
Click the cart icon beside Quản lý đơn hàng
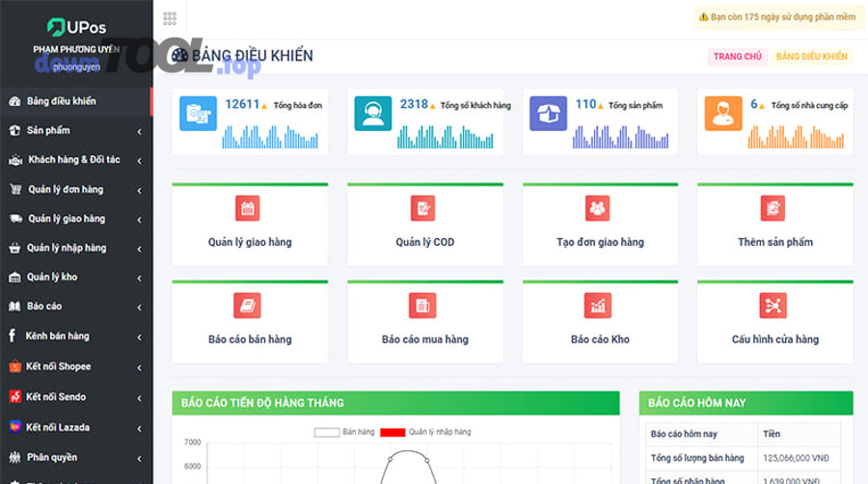[15, 189]
